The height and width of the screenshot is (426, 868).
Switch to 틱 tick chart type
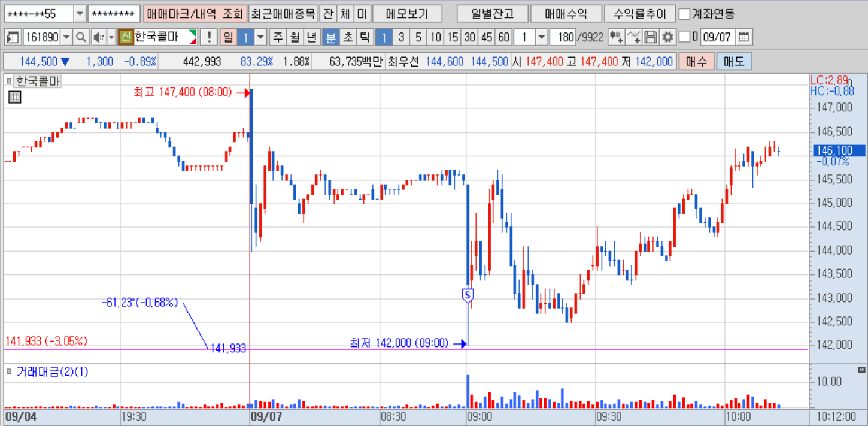(x=364, y=37)
